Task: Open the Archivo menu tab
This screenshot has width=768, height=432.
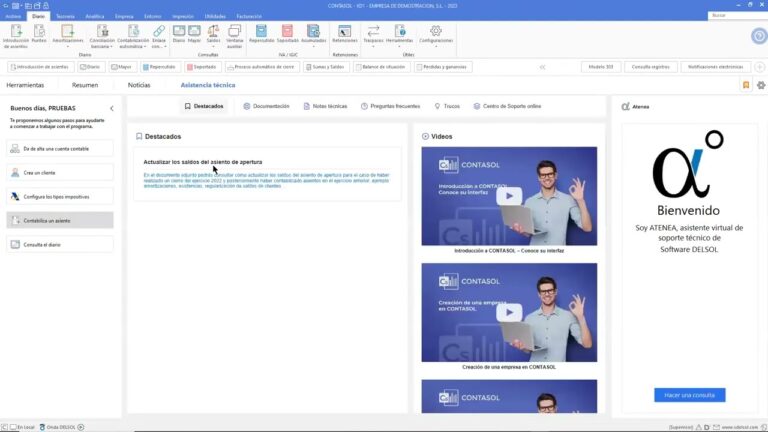Action: coord(13,16)
